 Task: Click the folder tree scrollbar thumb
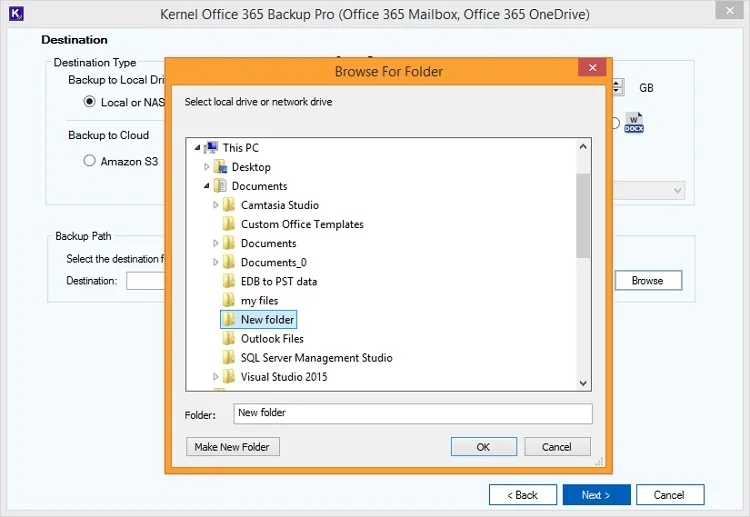tap(583, 215)
